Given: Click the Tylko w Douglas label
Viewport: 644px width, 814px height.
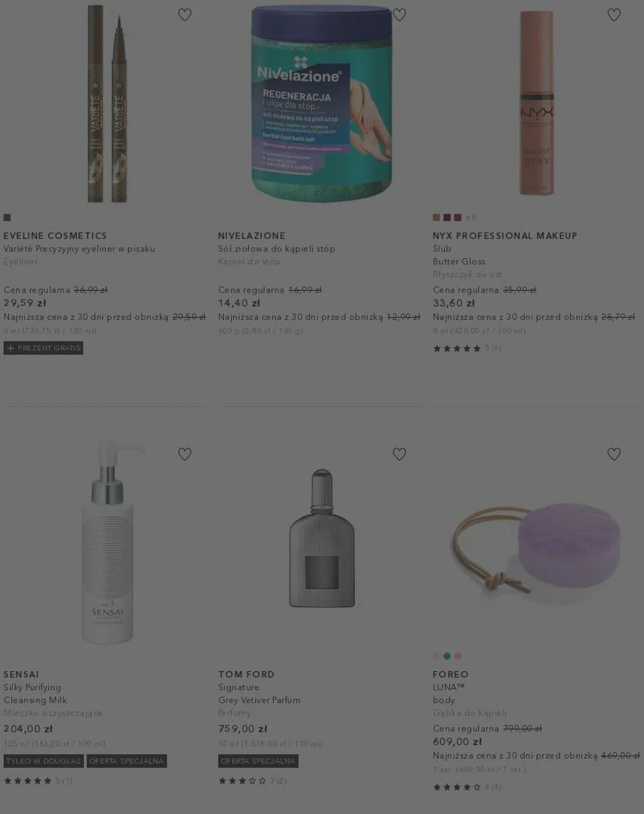Looking at the screenshot, I should (x=43, y=761).
